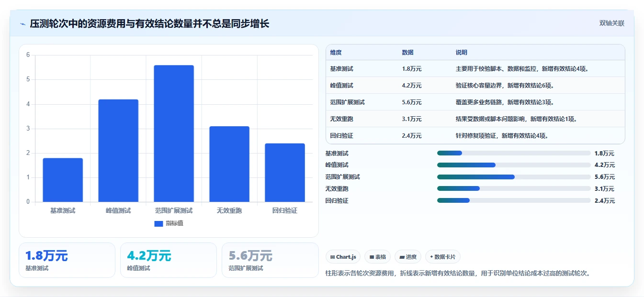Click the 回归验证 bar in the chart

coord(285,173)
